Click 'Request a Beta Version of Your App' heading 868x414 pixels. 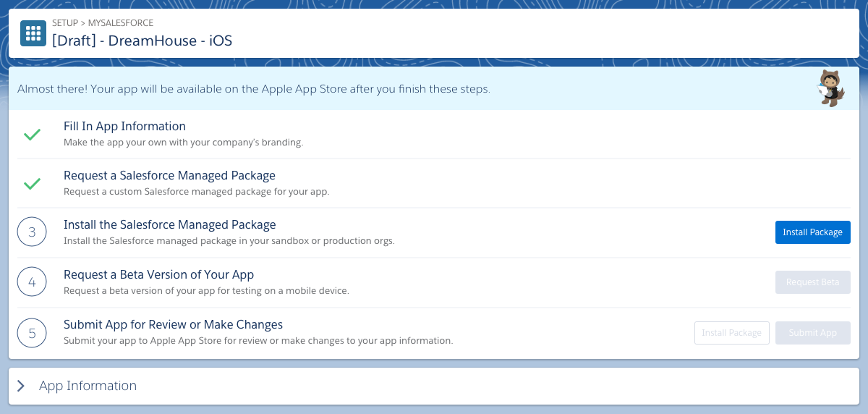[x=159, y=274]
